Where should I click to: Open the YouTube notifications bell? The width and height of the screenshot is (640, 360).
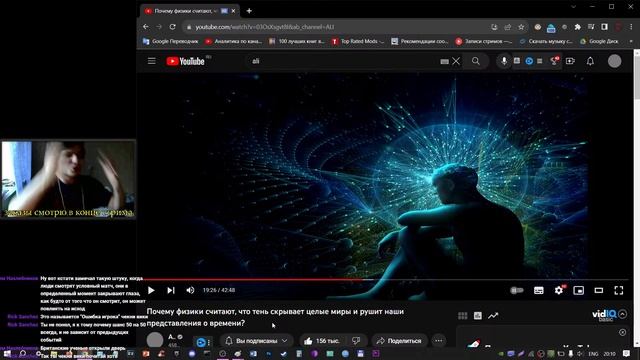(x=590, y=61)
